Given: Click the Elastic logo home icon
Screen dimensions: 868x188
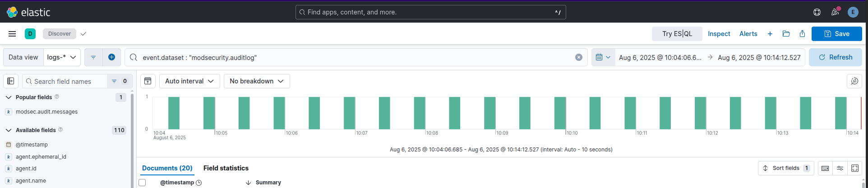Looking at the screenshot, I should pyautogui.click(x=12, y=12).
